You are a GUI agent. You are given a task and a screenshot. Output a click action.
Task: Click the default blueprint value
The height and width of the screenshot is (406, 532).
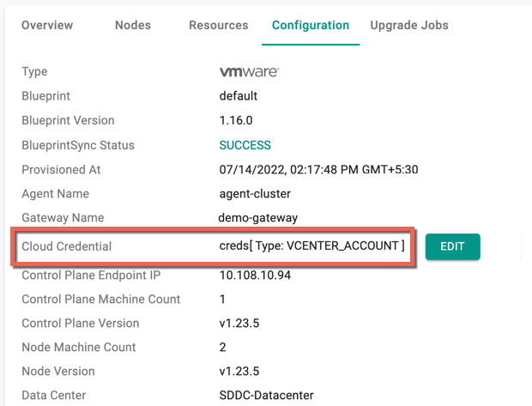239,96
